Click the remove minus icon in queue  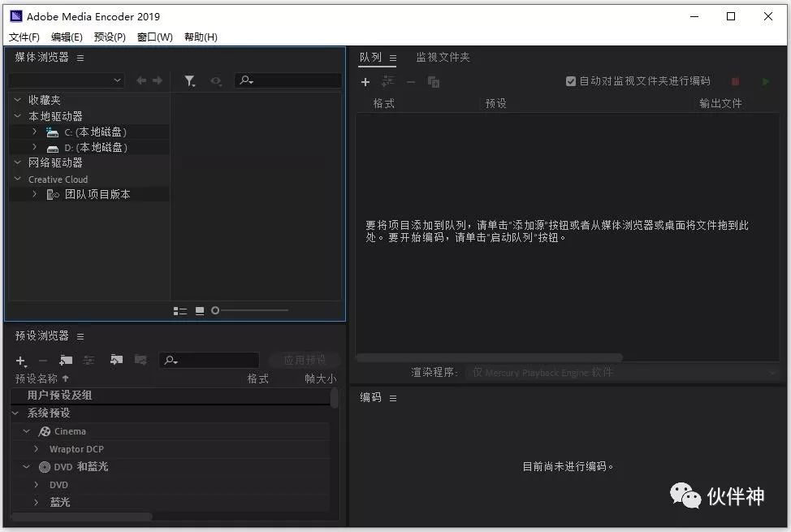point(411,82)
